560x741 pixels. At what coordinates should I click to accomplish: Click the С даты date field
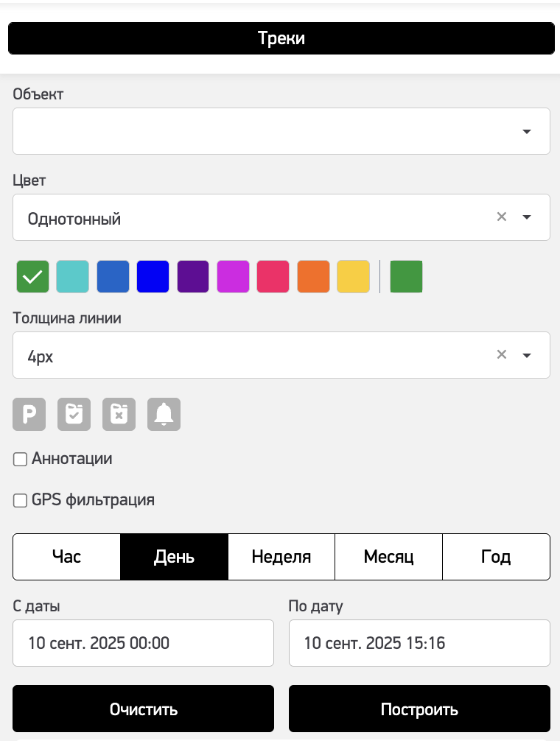144,643
